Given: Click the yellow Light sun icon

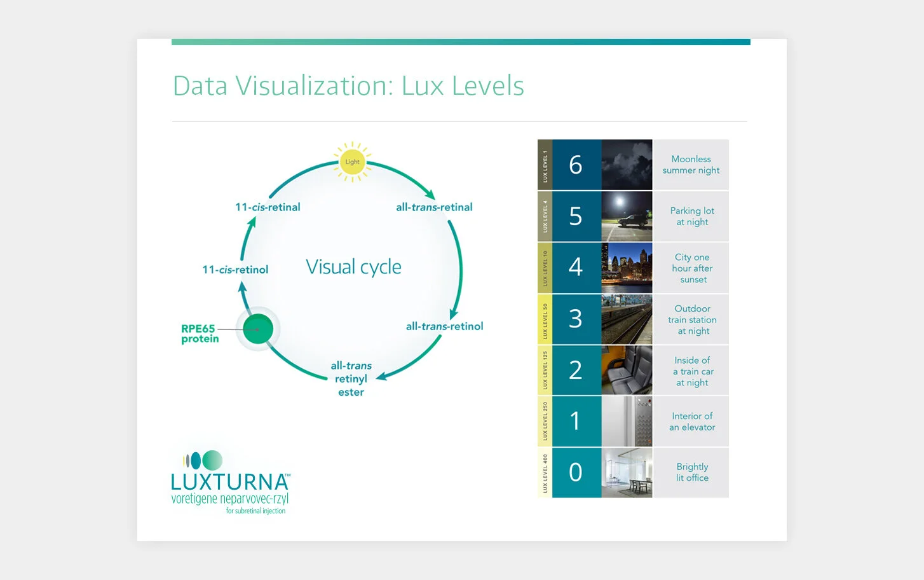Looking at the screenshot, I should pyautogui.click(x=352, y=162).
